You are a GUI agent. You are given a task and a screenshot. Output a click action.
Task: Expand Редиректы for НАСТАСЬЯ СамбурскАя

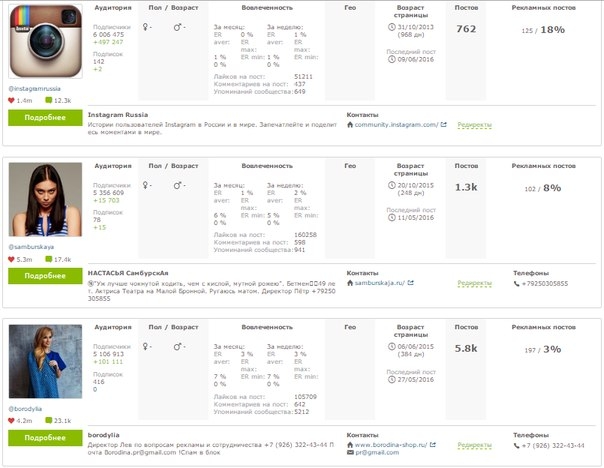coord(475,283)
